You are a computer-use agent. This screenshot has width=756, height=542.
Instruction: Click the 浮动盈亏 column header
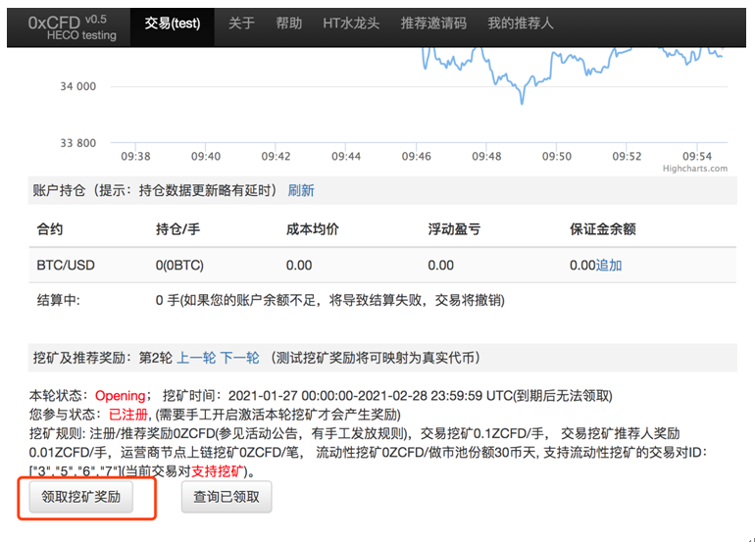(454, 229)
